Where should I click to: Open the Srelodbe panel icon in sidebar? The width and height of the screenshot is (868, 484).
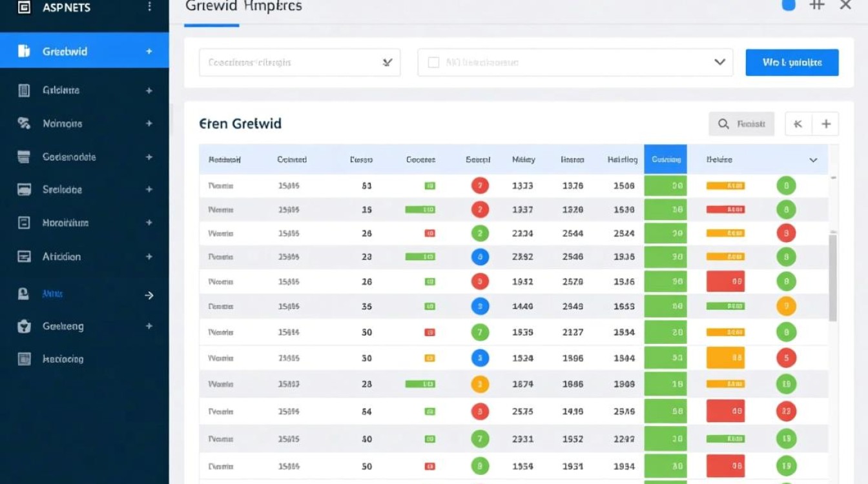coord(26,189)
